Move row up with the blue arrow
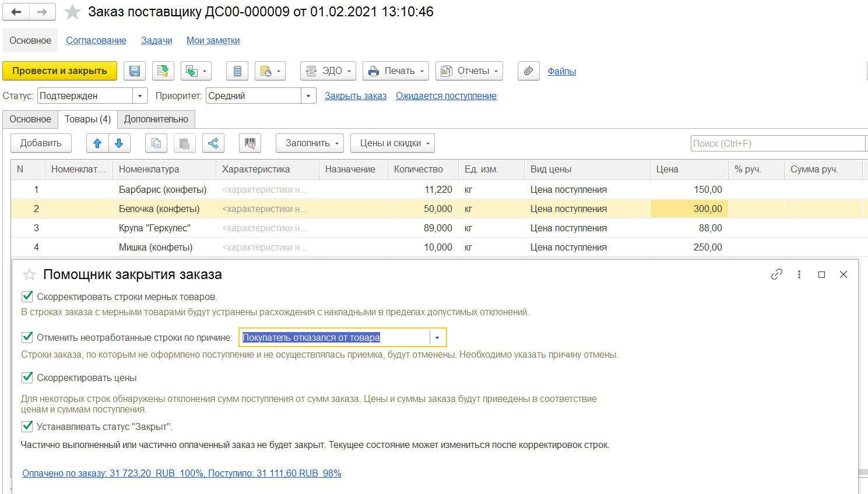The width and height of the screenshot is (868, 494). [x=97, y=143]
